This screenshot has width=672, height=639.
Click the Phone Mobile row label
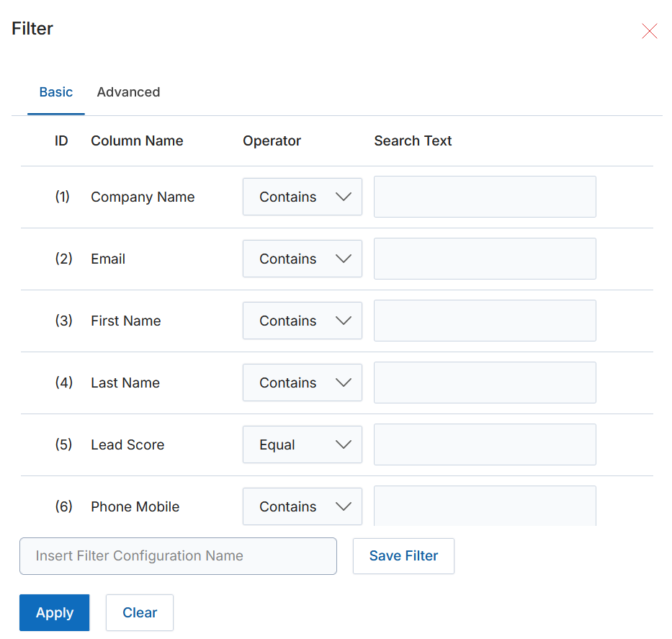coord(135,506)
